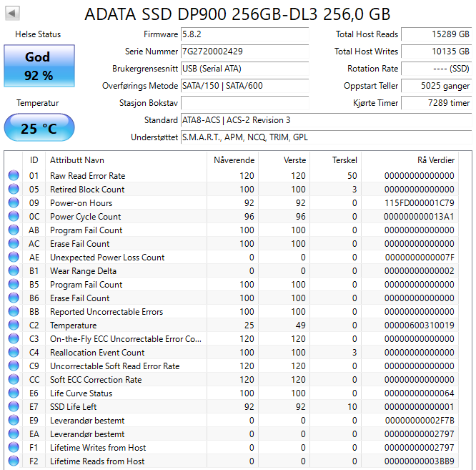Screen dimensions: 476x470
Task: Click the SATA/150 | SATA/600 transfer mode field
Action: pos(244,86)
